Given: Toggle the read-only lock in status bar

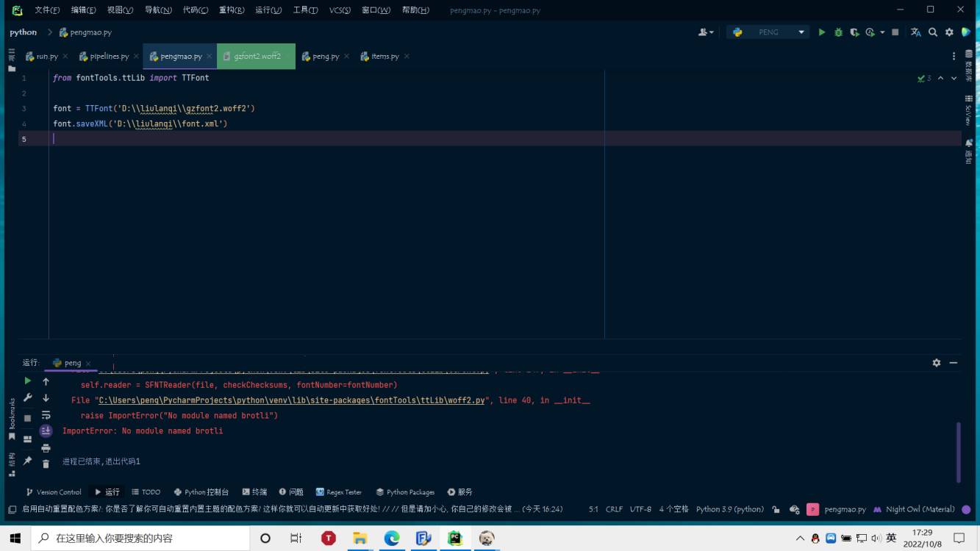Looking at the screenshot, I should [776, 509].
